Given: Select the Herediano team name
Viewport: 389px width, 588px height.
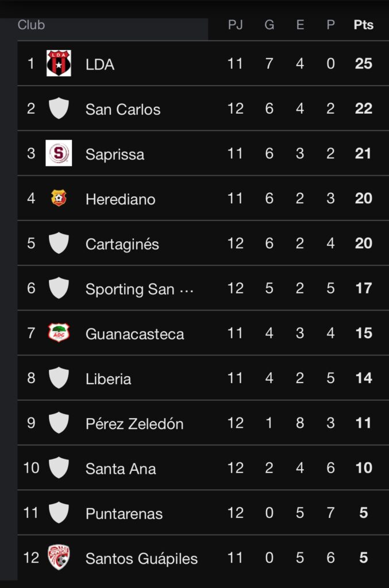Looking at the screenshot, I should [x=120, y=199].
